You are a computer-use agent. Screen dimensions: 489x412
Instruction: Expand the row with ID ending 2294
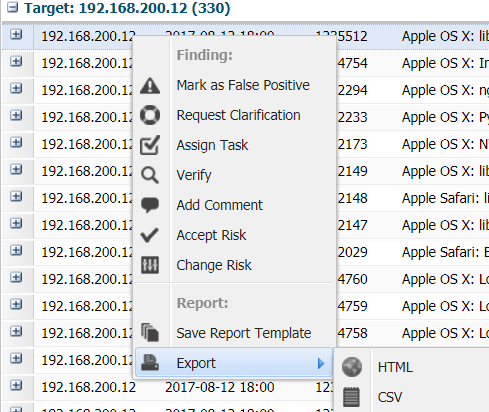point(16,88)
